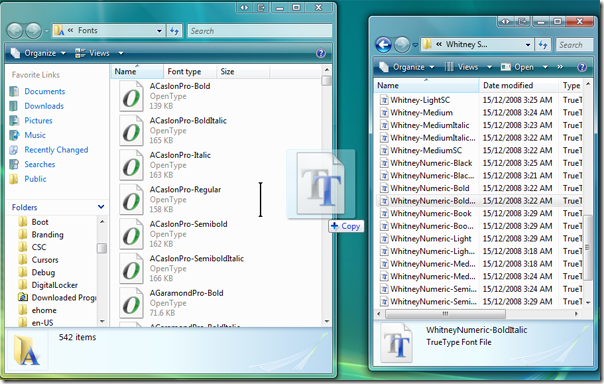604x384 pixels.
Task: Click Whitney-Medium file icon
Action: [x=384, y=113]
